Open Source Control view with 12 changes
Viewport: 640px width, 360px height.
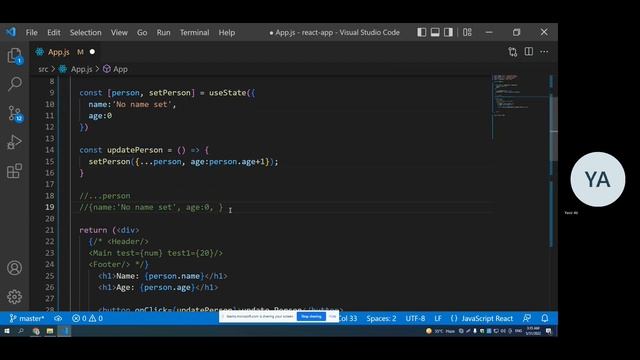point(15,113)
